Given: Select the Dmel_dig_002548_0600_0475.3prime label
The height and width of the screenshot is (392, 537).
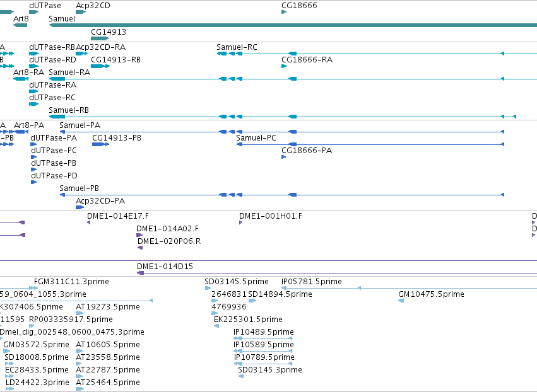Looking at the screenshot, I should (73, 332).
